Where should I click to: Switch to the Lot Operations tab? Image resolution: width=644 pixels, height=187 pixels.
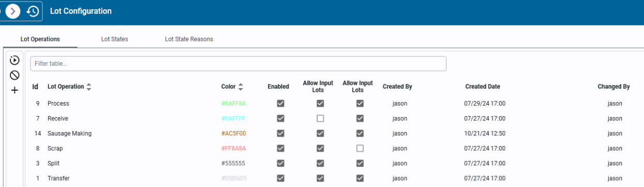pos(40,39)
